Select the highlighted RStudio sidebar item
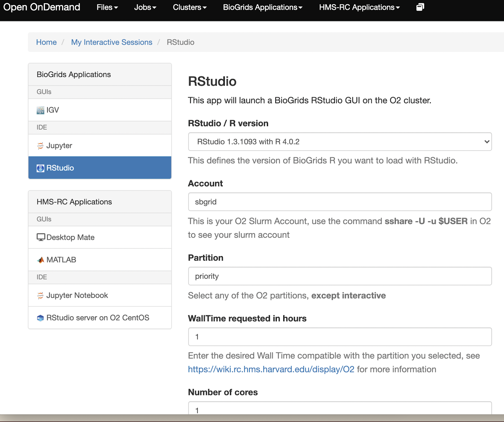 (x=100, y=168)
